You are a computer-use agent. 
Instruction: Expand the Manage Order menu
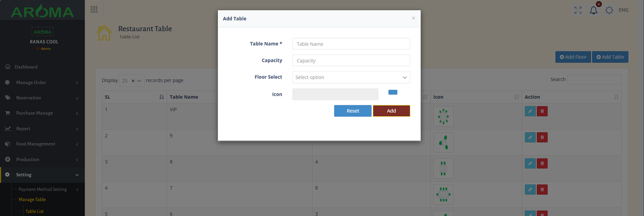pos(42,82)
